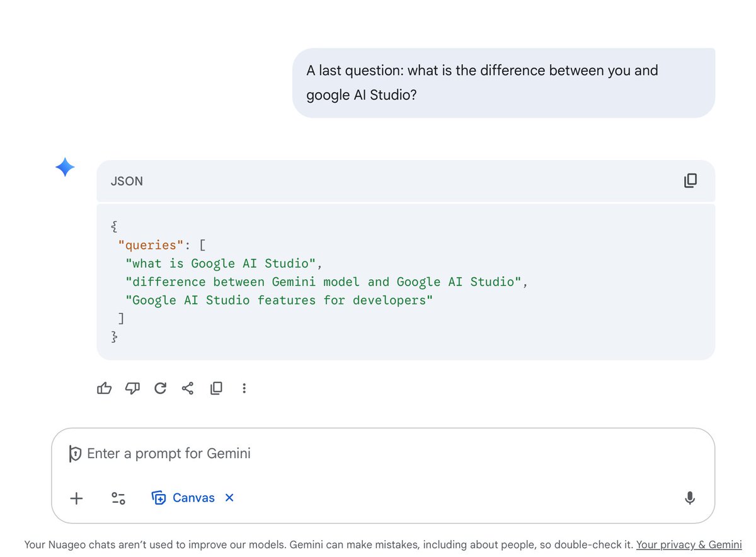Screen dimensions: 756x557
Task: Click the user message about Google AI Studio
Action: point(503,83)
